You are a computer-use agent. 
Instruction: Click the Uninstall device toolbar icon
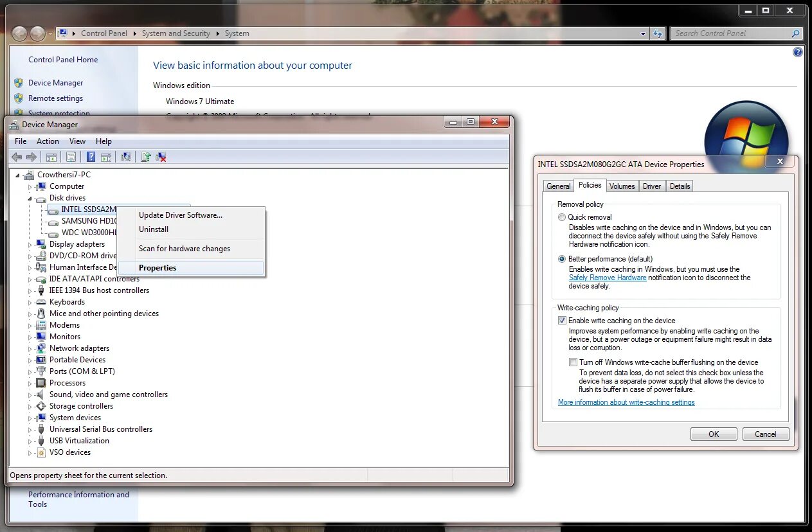(160, 157)
